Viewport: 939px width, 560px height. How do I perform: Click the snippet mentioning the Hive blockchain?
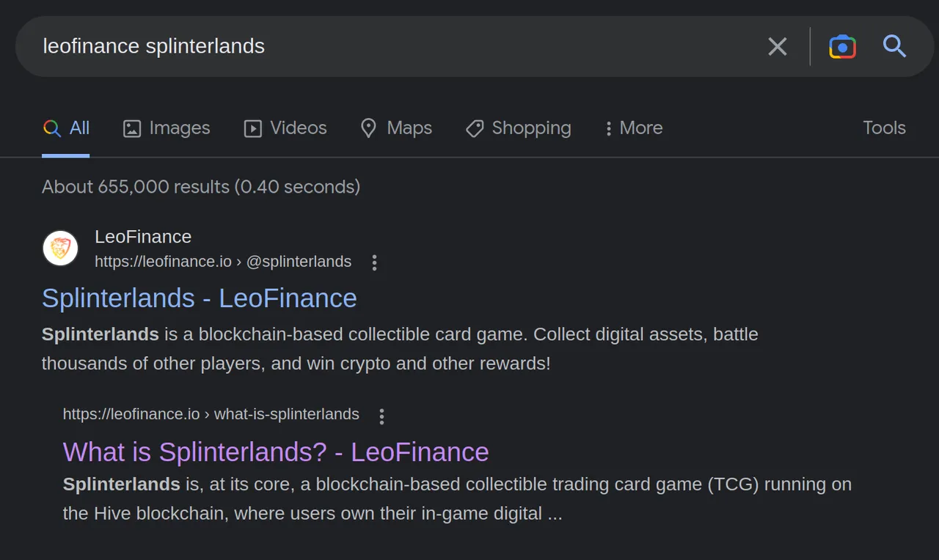point(457,498)
